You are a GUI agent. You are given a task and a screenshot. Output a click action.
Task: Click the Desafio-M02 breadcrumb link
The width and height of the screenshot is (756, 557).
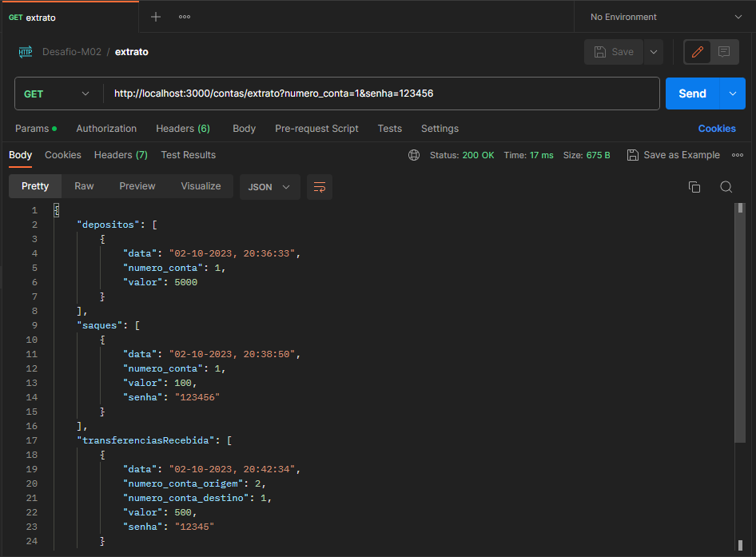72,52
